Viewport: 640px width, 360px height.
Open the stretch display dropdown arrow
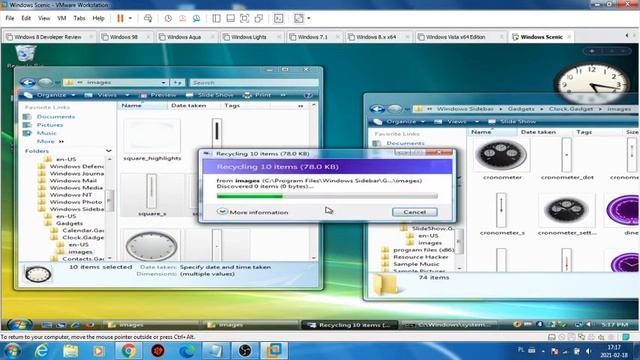[x=309, y=18]
